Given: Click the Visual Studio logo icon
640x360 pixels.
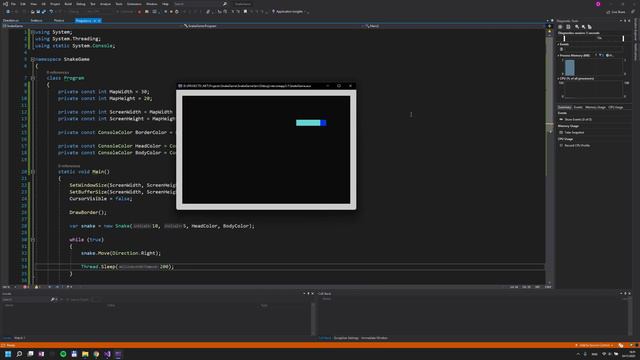Looking at the screenshot, I should coord(5,4).
